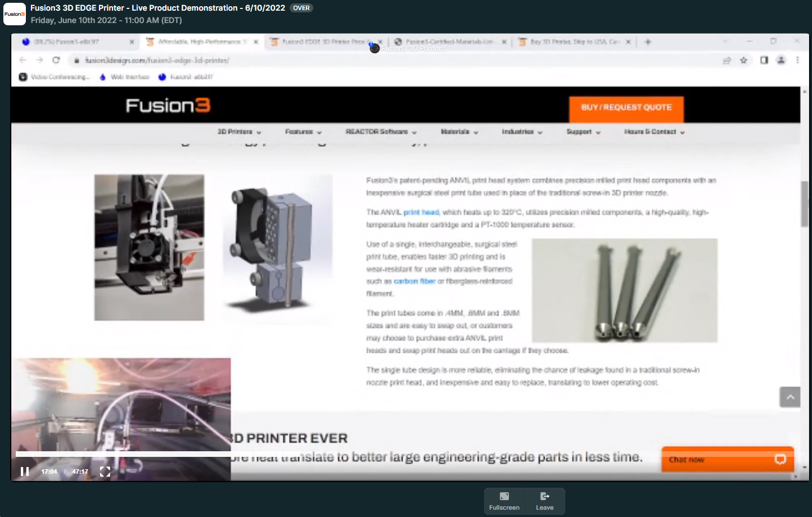
Task: Follow the 'print head' hyperlink
Action: 421,212
